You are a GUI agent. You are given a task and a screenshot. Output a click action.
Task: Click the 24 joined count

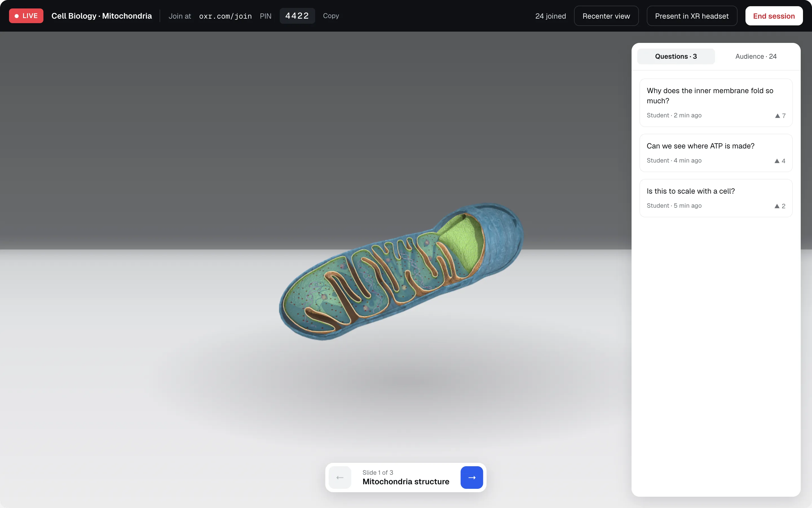coord(550,16)
